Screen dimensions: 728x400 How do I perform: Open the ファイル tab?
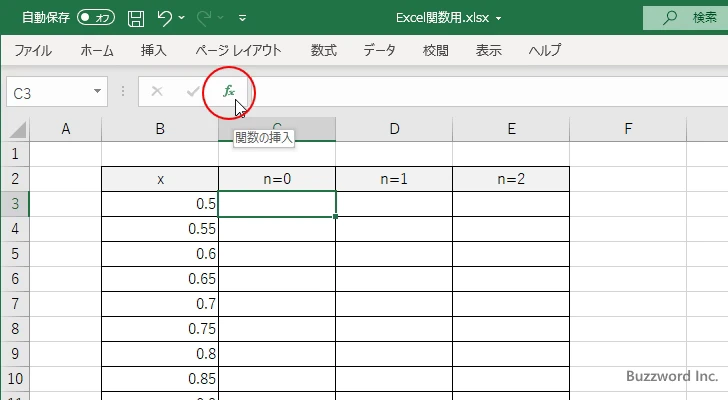coord(33,50)
